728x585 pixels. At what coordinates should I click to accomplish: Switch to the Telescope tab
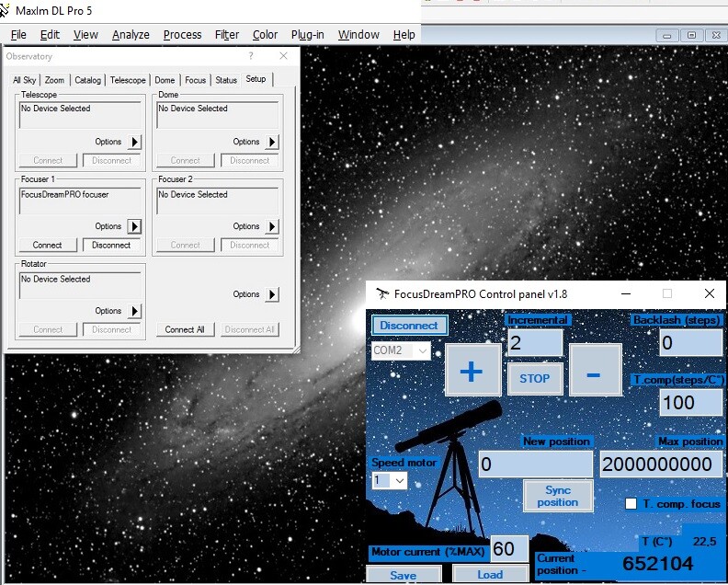(128, 80)
